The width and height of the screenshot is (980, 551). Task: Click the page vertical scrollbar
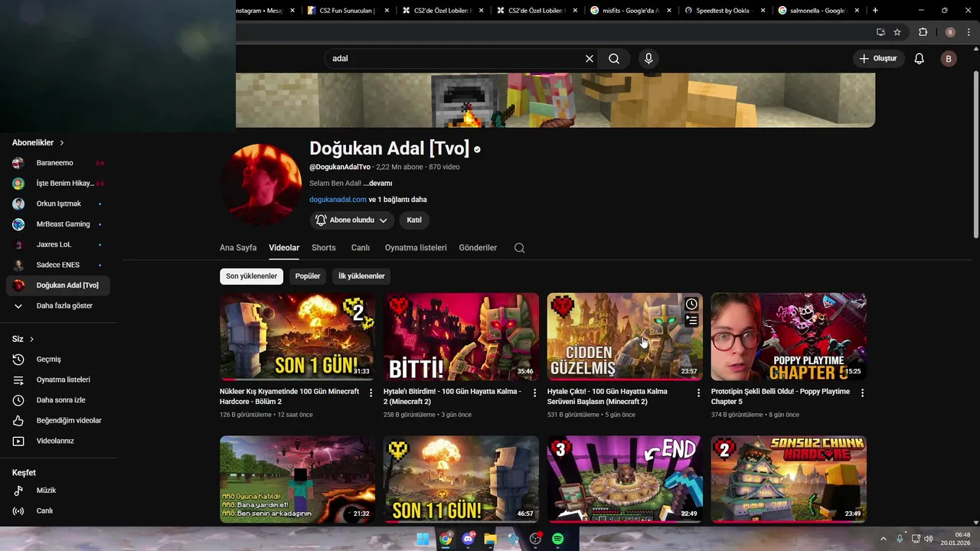pos(975,153)
